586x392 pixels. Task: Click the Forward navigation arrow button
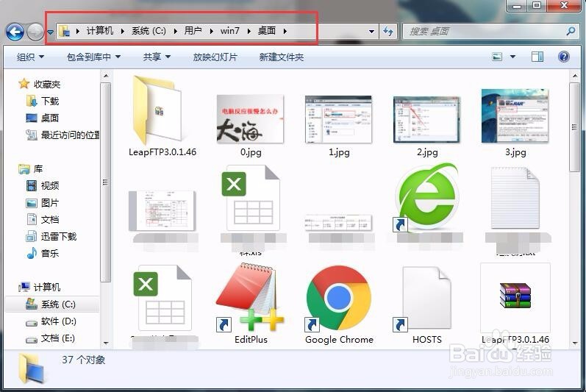point(35,32)
